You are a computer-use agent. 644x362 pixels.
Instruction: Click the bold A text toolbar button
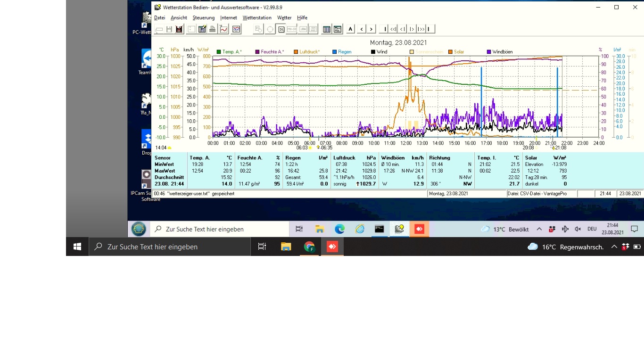350,29
